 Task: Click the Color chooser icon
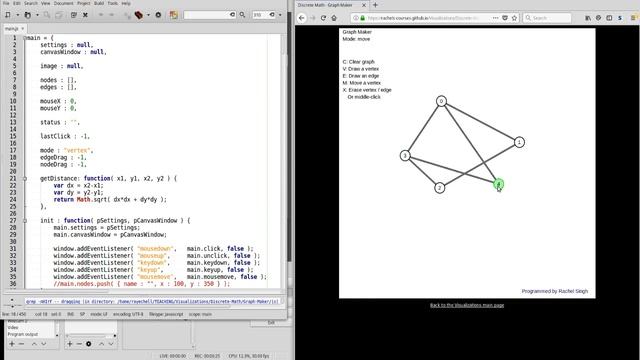173,15
